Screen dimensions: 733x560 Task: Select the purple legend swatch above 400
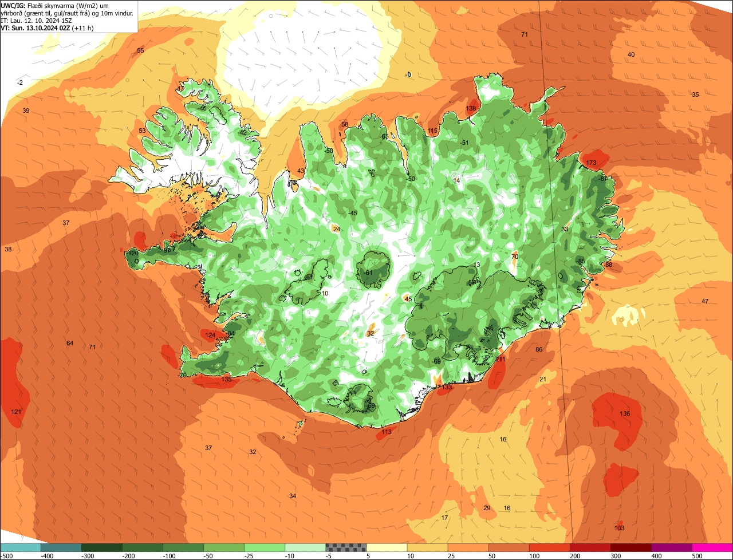click(x=671, y=547)
